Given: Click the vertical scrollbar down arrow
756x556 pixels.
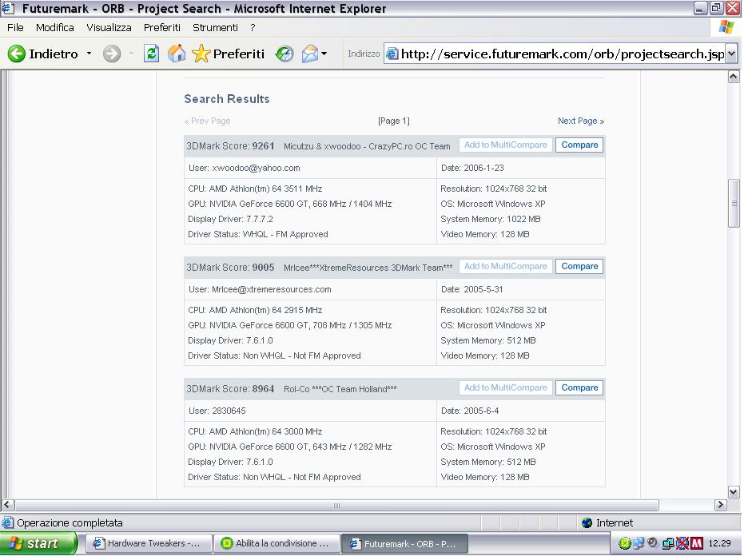Looking at the screenshot, I should tap(734, 492).
